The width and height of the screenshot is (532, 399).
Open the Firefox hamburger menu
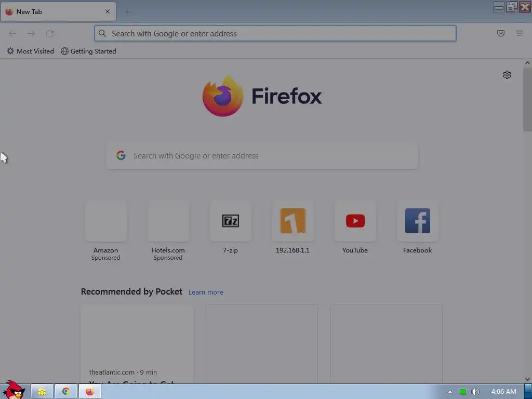coord(520,33)
